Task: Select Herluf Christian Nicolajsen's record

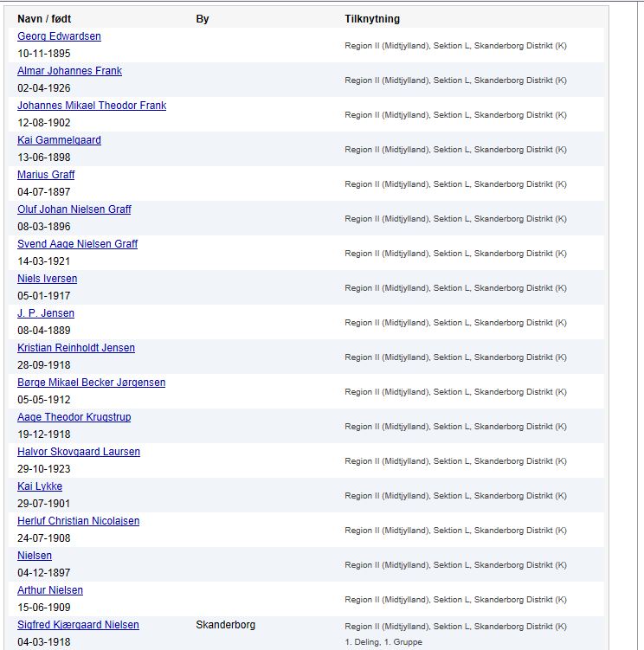Action: click(79, 521)
